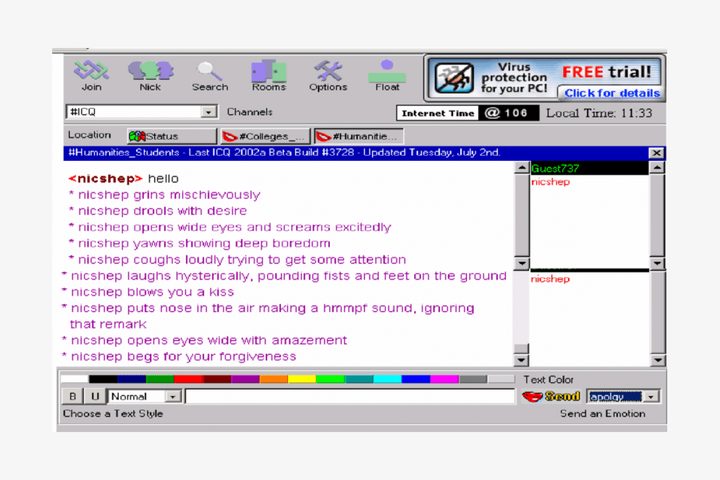
Task: Click the red lips Send icon
Action: (532, 396)
